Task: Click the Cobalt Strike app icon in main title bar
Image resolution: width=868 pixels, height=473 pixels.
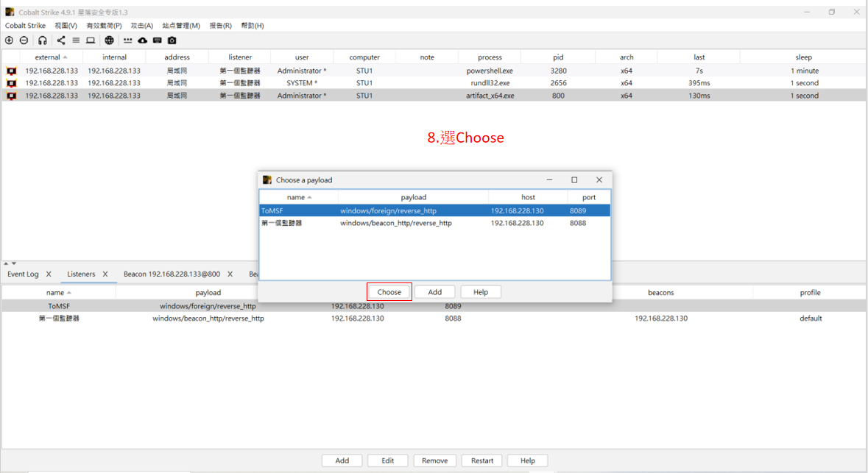Action: click(10, 12)
